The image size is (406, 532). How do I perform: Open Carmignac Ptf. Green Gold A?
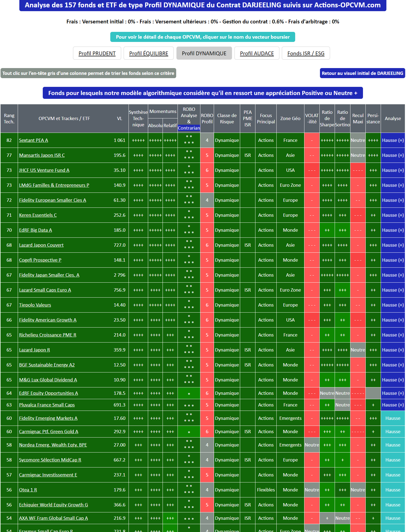(x=49, y=432)
